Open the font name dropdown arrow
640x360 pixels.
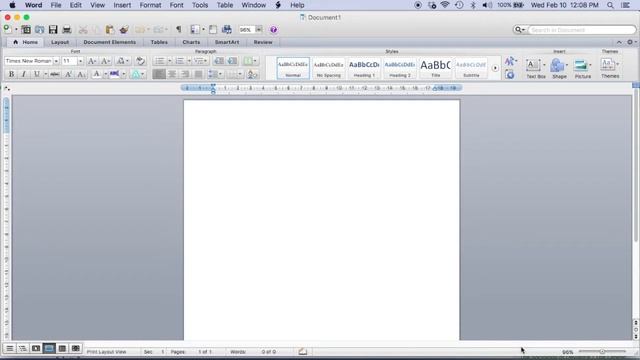(56, 61)
